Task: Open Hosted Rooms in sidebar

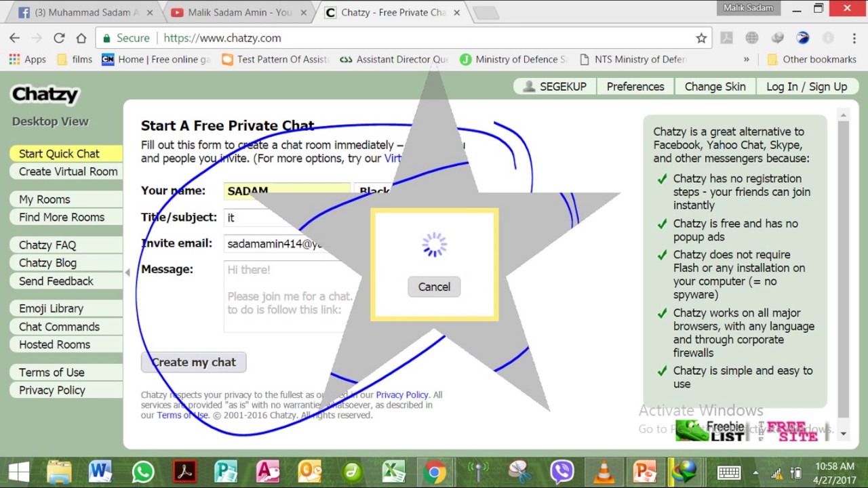Action: point(66,344)
